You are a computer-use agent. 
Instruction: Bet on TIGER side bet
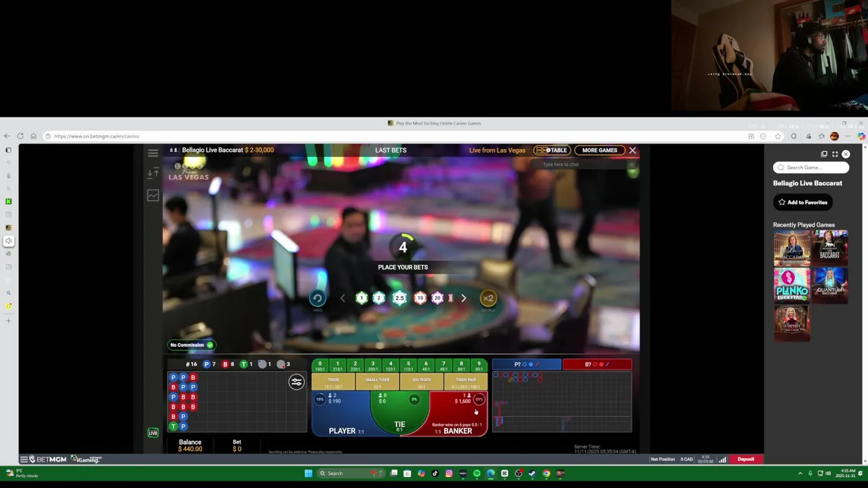pos(333,383)
